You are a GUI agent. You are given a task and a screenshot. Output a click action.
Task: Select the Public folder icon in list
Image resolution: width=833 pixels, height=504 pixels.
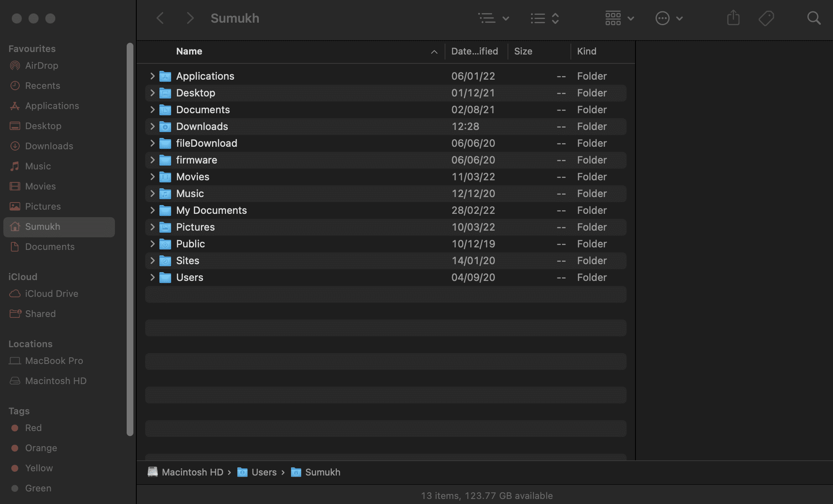[165, 244]
